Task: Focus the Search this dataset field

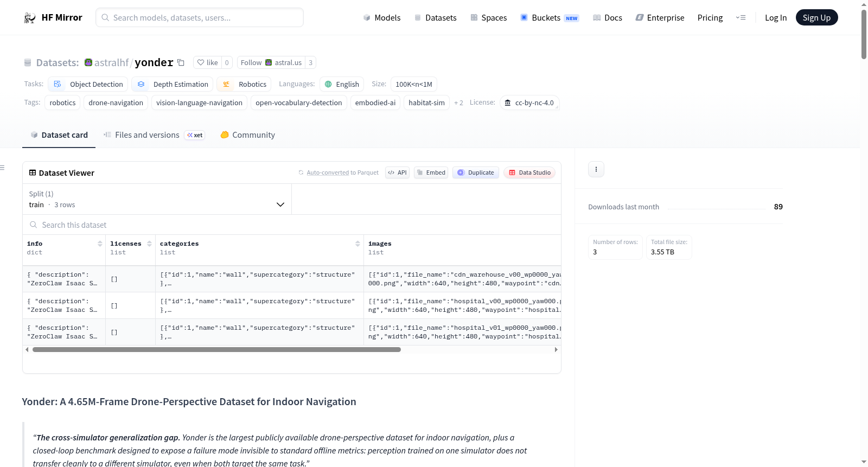Action: 292,225
